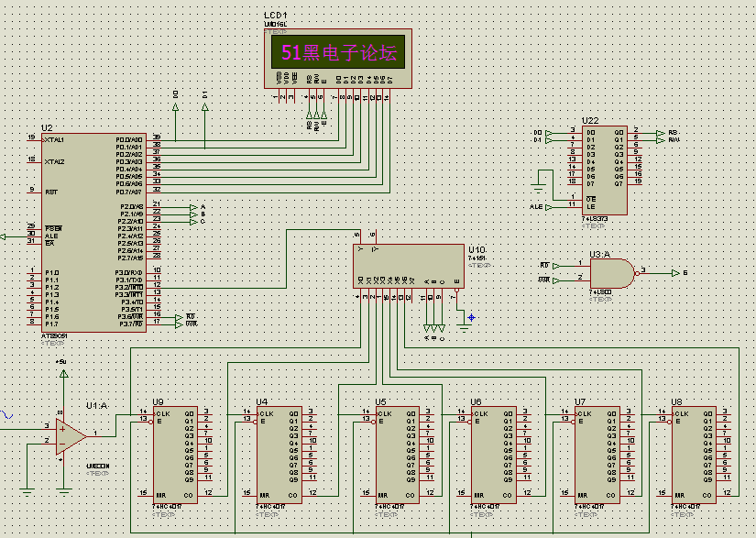This screenshot has height=538, width=756.
Task: Click the RS terminal below LCD1 pin 4
Action: pyautogui.click(x=309, y=115)
